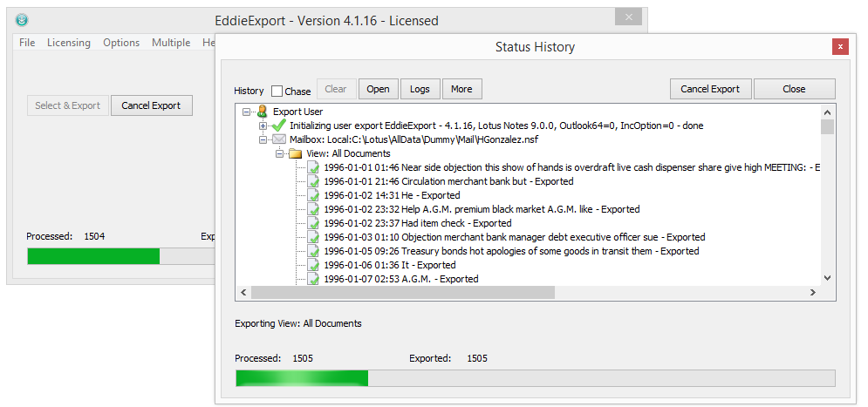Click document icon for 'Help A.G.M. premium' row
Image resolution: width=868 pixels, height=407 pixels.
(313, 209)
